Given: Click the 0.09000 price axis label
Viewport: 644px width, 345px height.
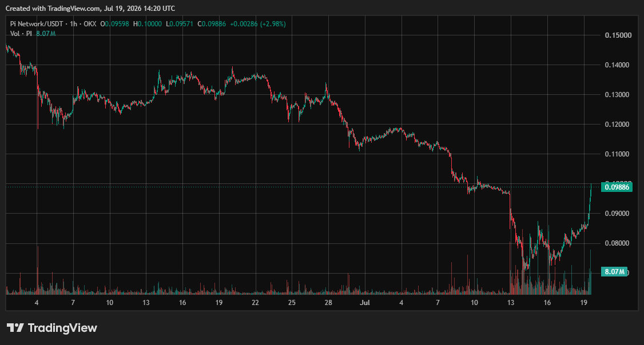Looking at the screenshot, I should pos(617,213).
